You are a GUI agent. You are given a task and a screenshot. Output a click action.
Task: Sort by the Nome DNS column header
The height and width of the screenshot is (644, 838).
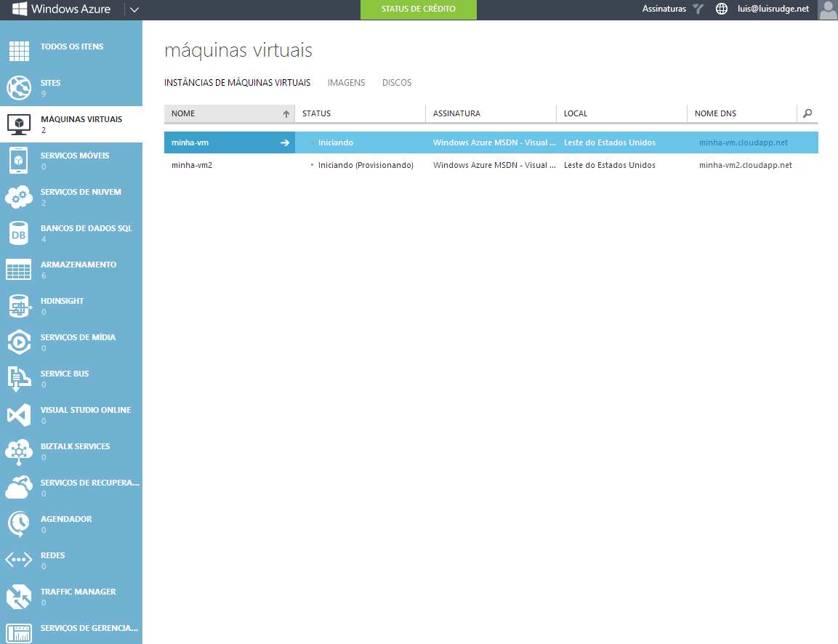click(x=742, y=113)
